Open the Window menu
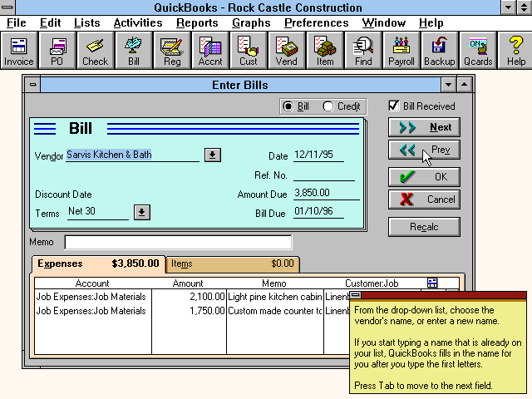Viewport: 532px width, 399px height. pos(384,22)
